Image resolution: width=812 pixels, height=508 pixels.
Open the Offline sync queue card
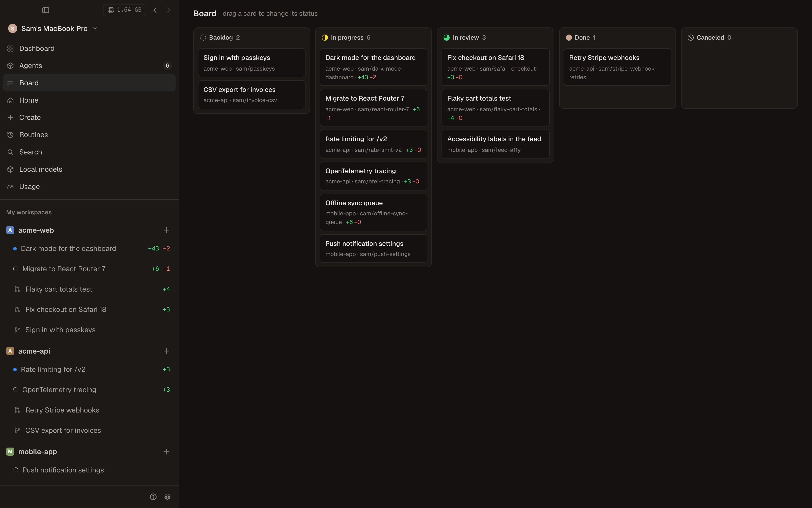click(374, 212)
